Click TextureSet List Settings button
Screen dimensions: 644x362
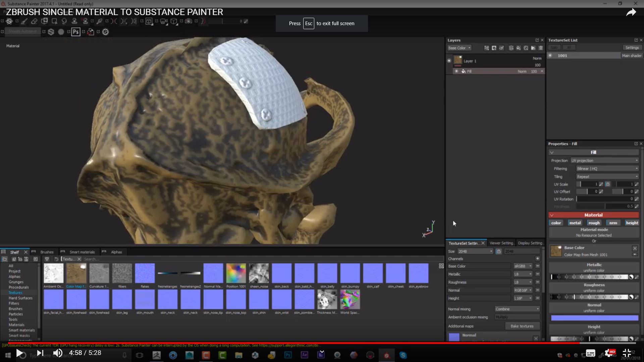[632, 48]
